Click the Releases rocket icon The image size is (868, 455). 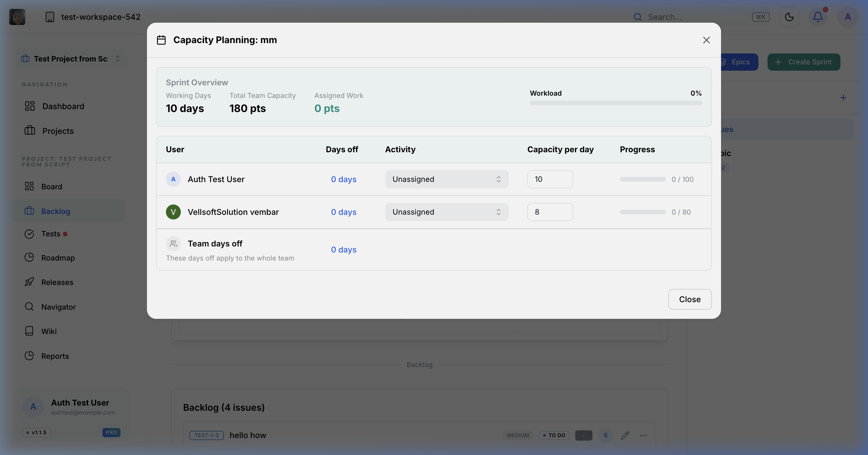coord(29,282)
